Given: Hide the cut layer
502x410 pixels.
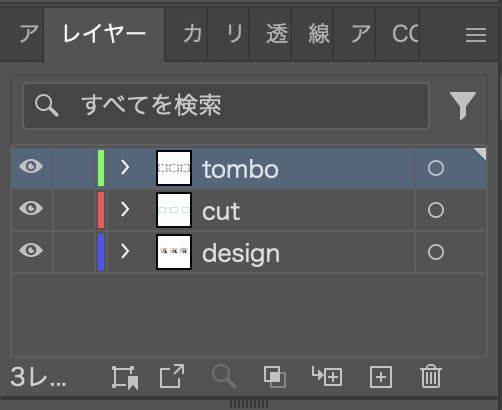Looking at the screenshot, I should (x=31, y=208).
